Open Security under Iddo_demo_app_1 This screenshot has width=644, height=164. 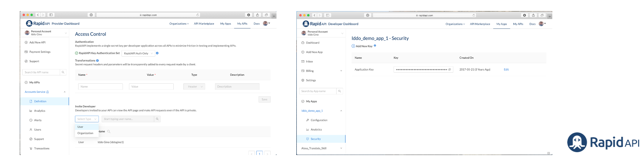pos(321,139)
